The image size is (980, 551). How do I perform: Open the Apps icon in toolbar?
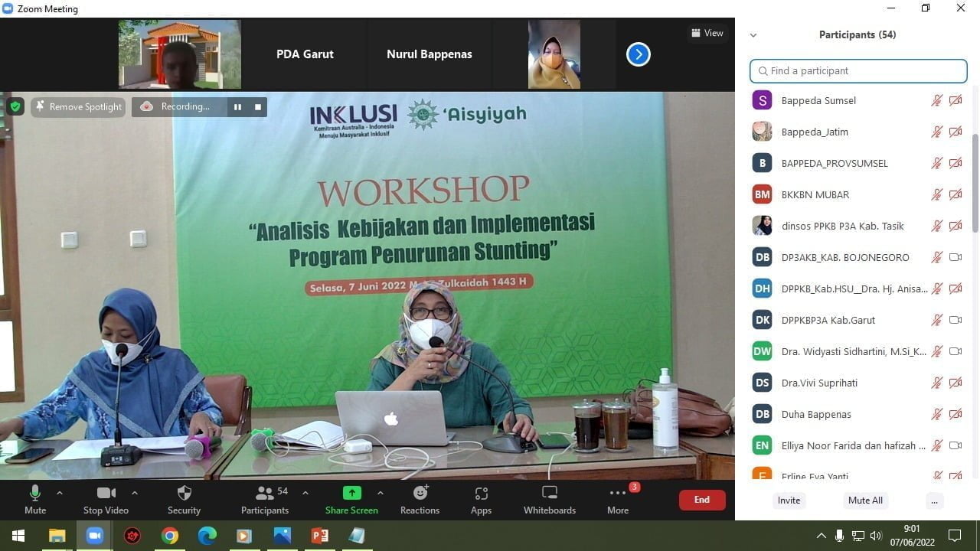[481, 494]
